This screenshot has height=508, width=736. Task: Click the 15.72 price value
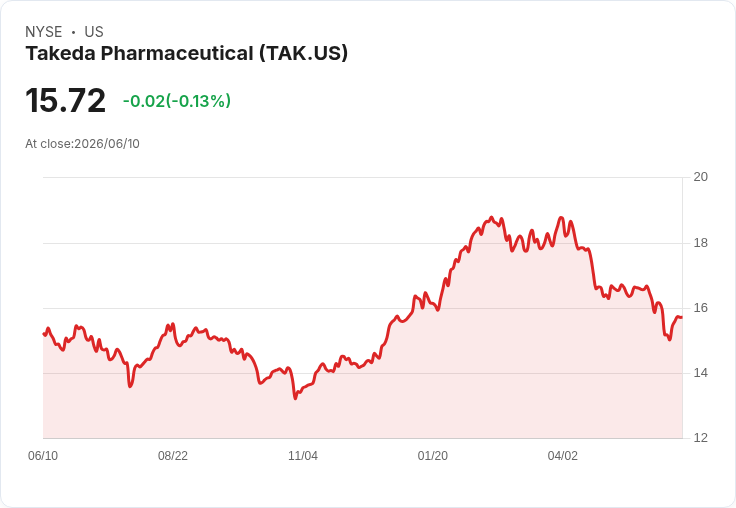[x=65, y=100]
